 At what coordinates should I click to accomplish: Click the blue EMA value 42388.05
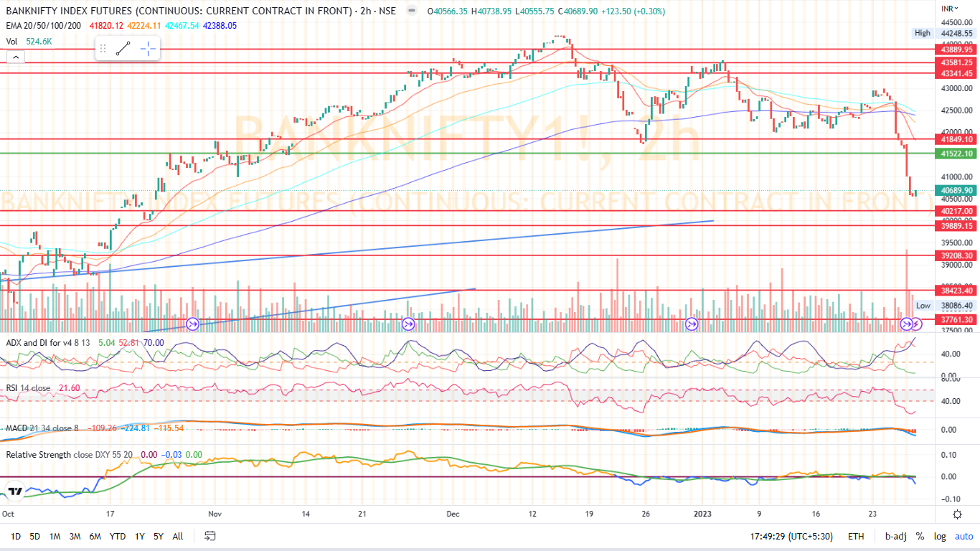click(x=219, y=25)
